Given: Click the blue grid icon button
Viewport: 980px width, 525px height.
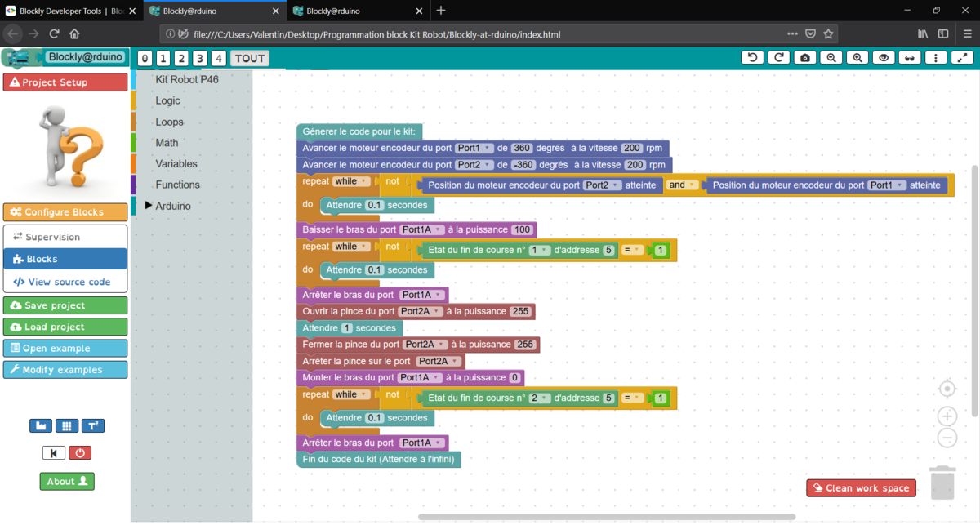Looking at the screenshot, I should [67, 425].
